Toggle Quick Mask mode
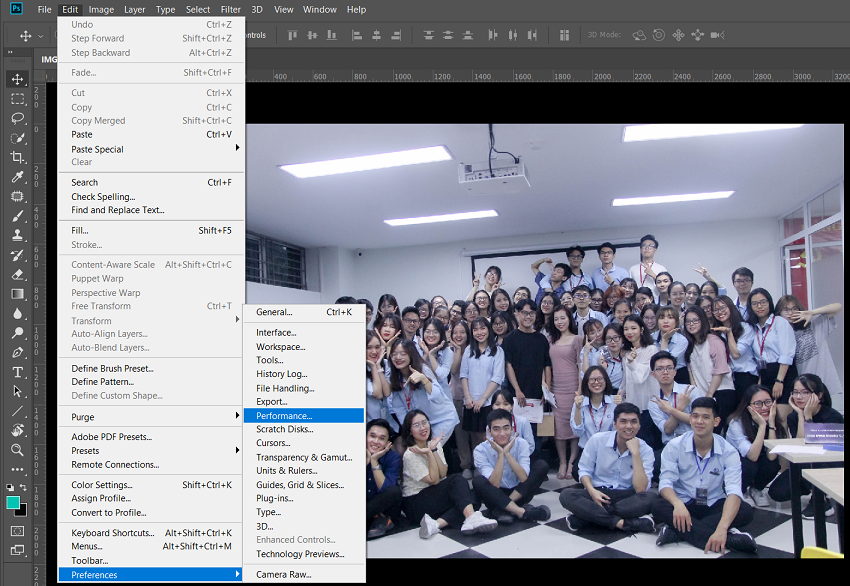850x586 pixels. [x=17, y=531]
